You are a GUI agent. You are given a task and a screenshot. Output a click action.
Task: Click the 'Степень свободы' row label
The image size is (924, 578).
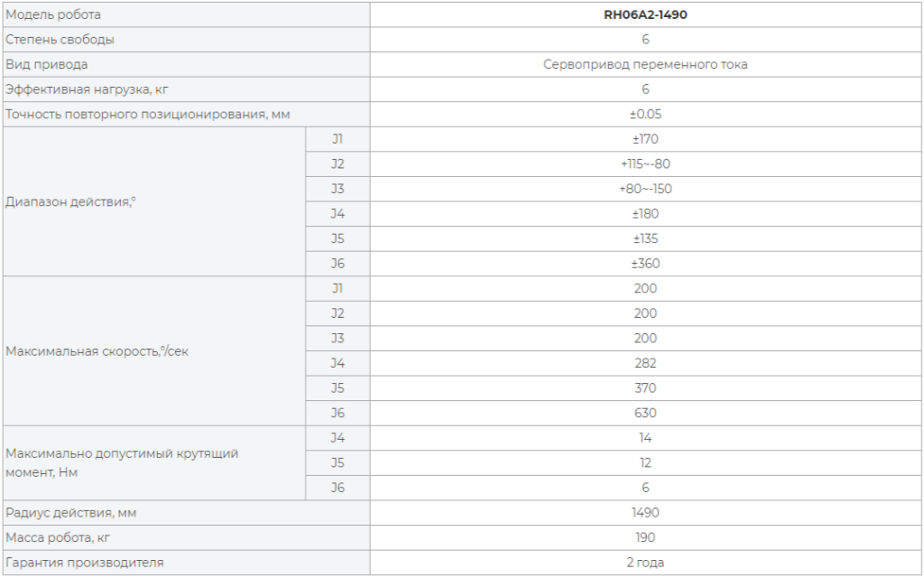pyautogui.click(x=60, y=40)
